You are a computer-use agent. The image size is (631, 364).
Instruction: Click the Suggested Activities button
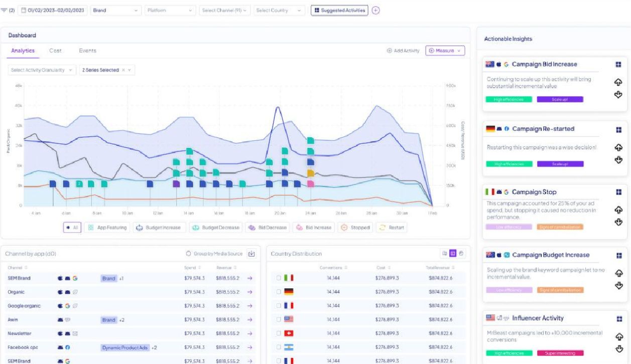click(339, 11)
